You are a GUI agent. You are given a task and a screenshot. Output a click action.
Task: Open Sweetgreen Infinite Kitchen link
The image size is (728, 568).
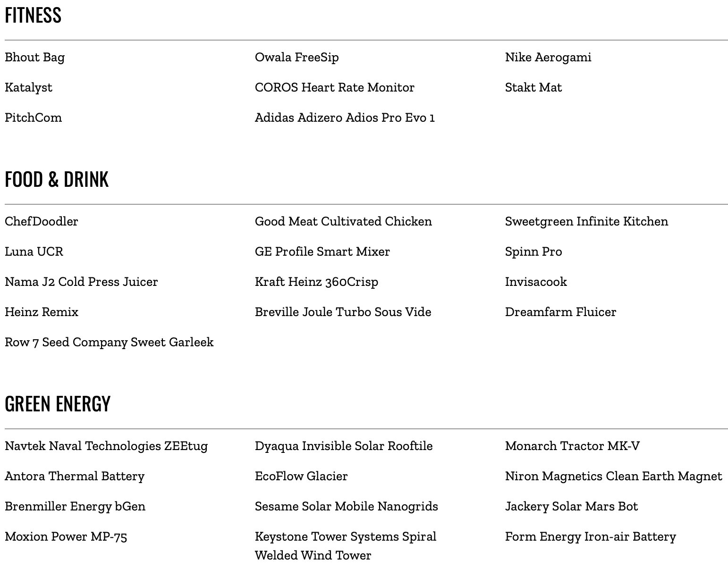coord(587,222)
